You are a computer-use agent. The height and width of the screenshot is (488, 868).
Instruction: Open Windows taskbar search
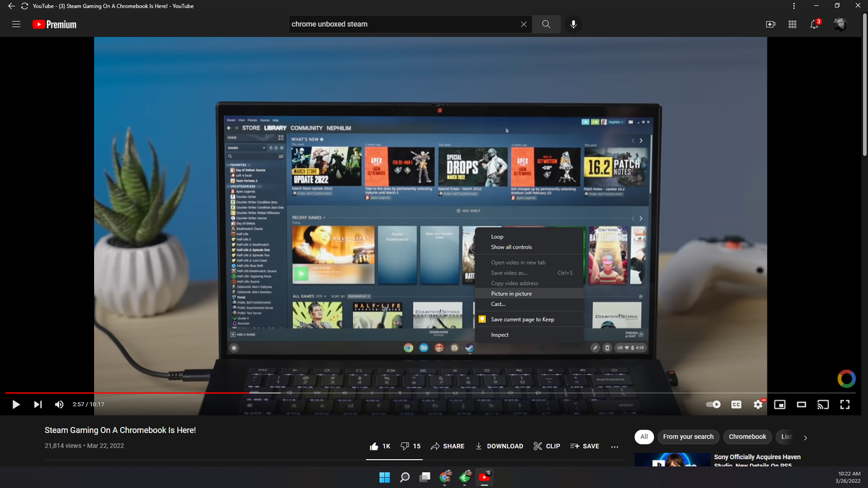(405, 477)
